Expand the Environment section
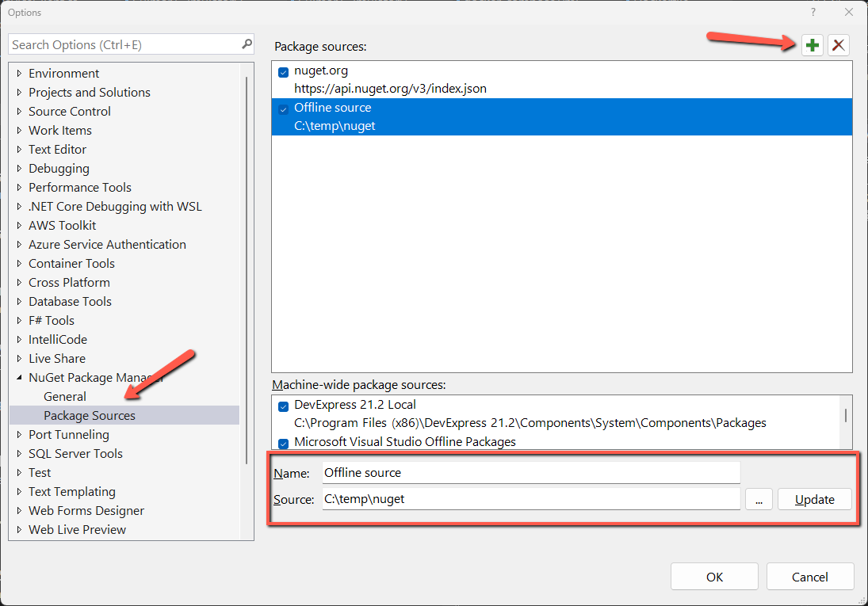 (x=19, y=73)
